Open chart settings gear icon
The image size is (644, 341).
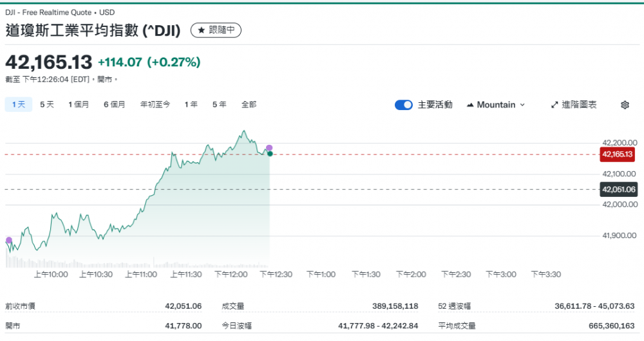coord(625,105)
